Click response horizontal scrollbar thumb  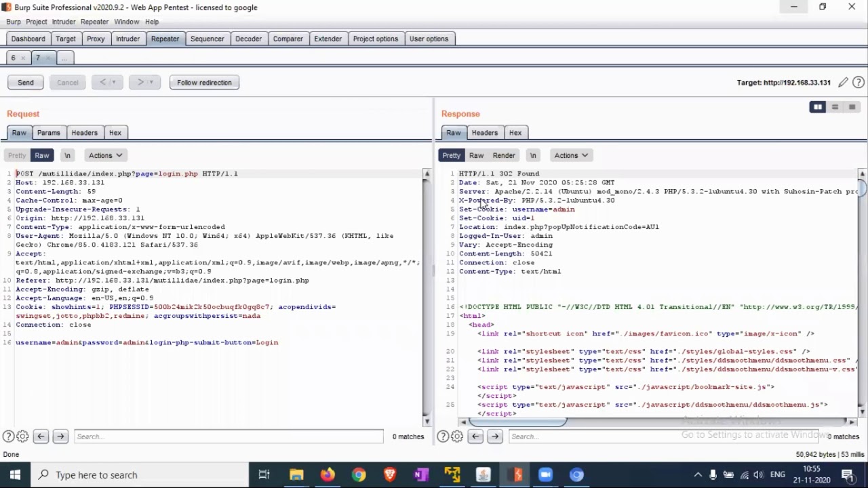[x=517, y=422]
